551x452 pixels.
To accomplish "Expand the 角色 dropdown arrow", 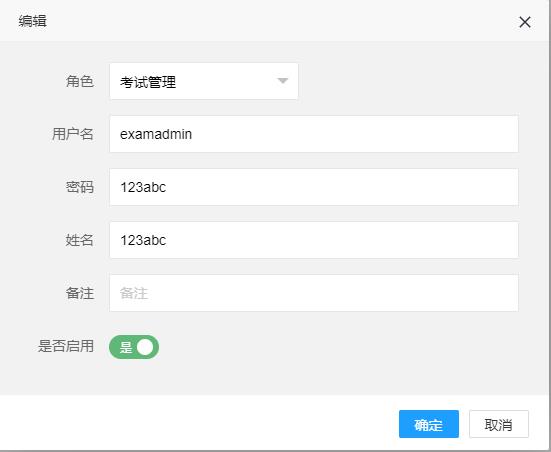I will 283,81.
